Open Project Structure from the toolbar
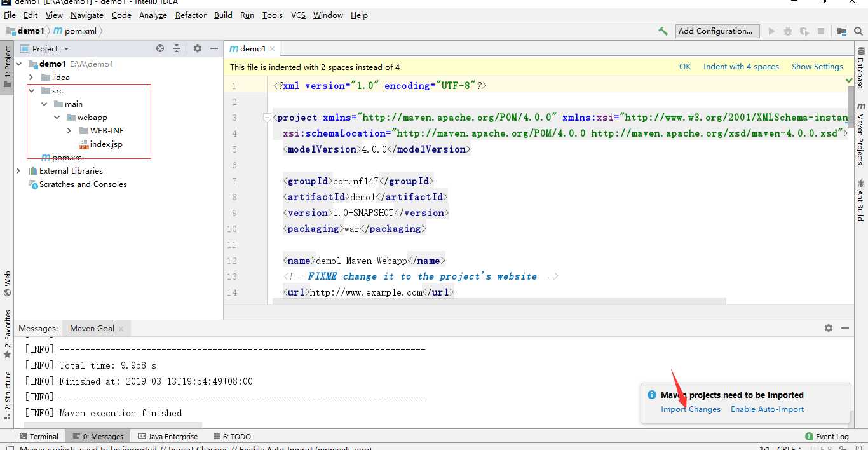 point(842,31)
